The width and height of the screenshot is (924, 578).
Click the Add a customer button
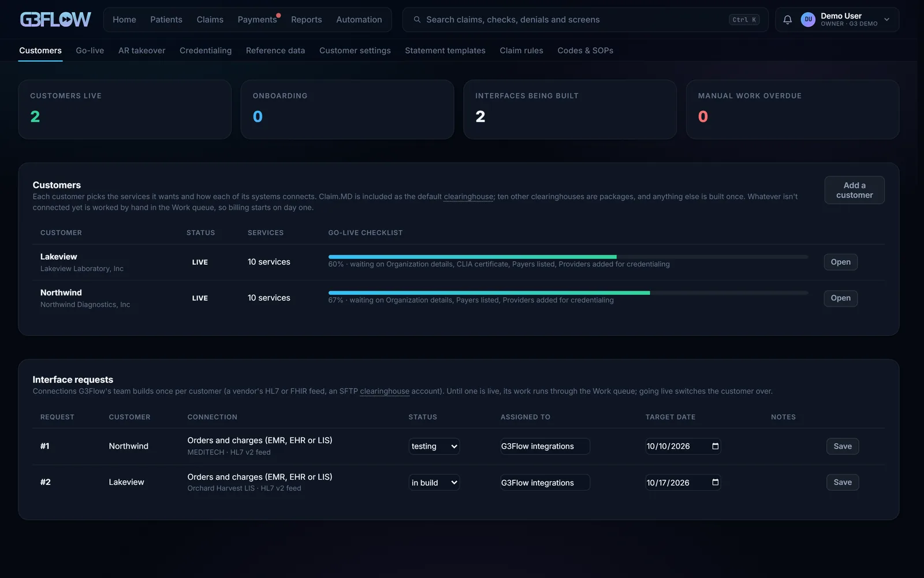[855, 190]
